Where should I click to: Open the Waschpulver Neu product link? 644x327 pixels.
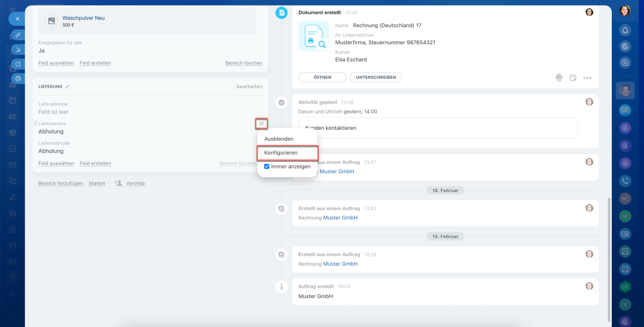click(84, 18)
